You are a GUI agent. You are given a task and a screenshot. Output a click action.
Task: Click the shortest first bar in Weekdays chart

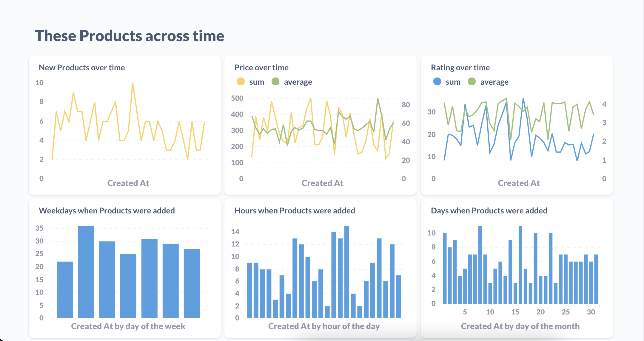click(x=65, y=289)
